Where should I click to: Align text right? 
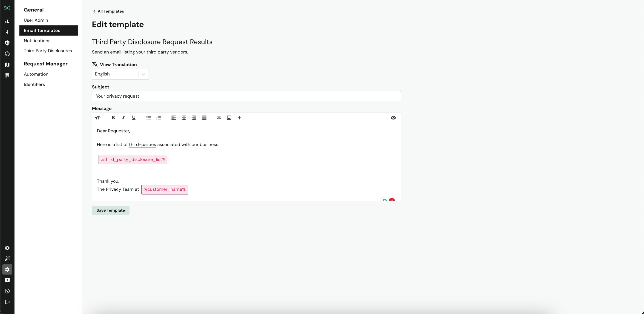(x=194, y=118)
